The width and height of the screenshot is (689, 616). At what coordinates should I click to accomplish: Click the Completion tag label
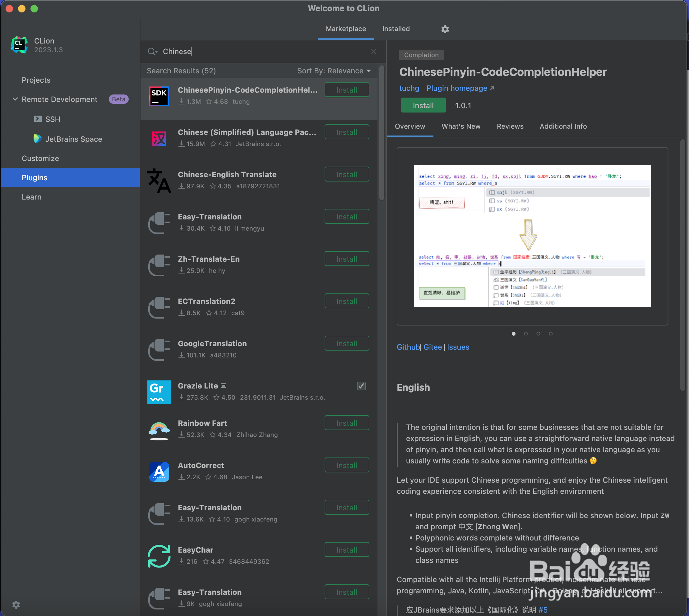coord(421,55)
